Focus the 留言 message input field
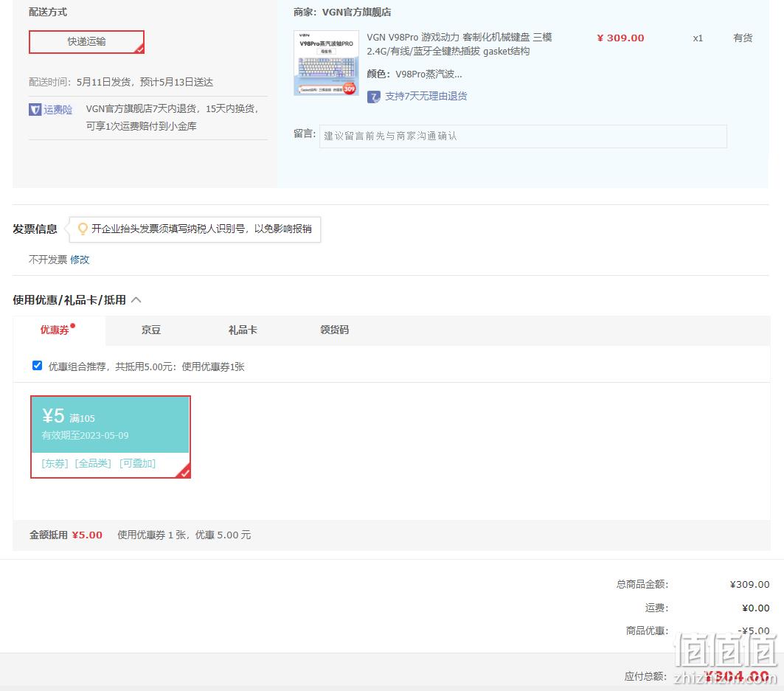Viewport: 784px width, 691px height. (x=523, y=136)
